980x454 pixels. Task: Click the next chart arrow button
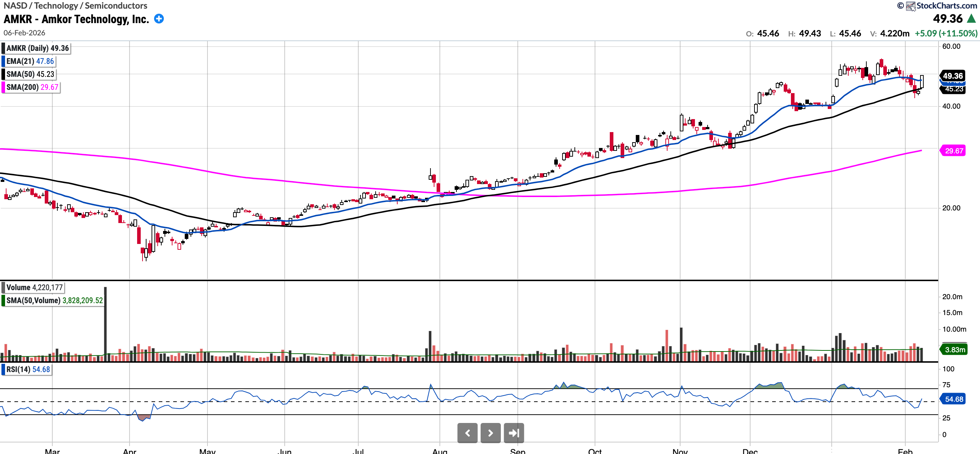tap(490, 433)
